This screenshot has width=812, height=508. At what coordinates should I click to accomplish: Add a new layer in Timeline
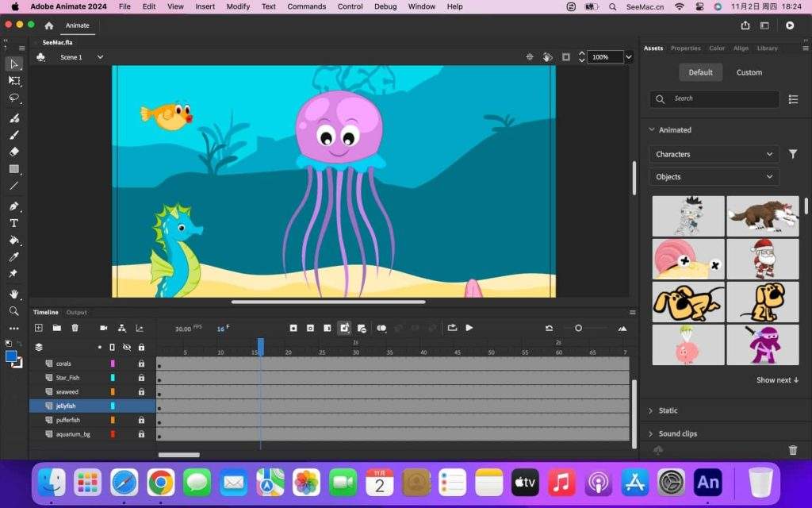tap(38, 328)
